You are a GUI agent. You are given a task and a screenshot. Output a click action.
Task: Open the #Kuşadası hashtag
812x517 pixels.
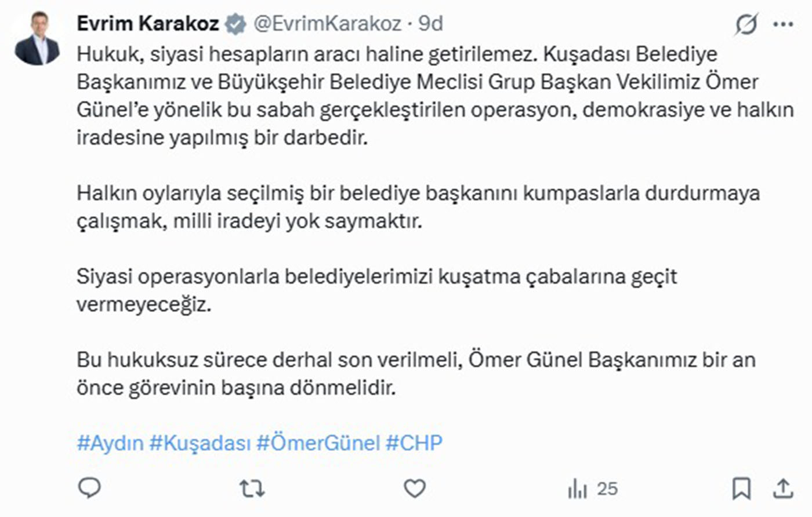pyautogui.click(x=200, y=443)
